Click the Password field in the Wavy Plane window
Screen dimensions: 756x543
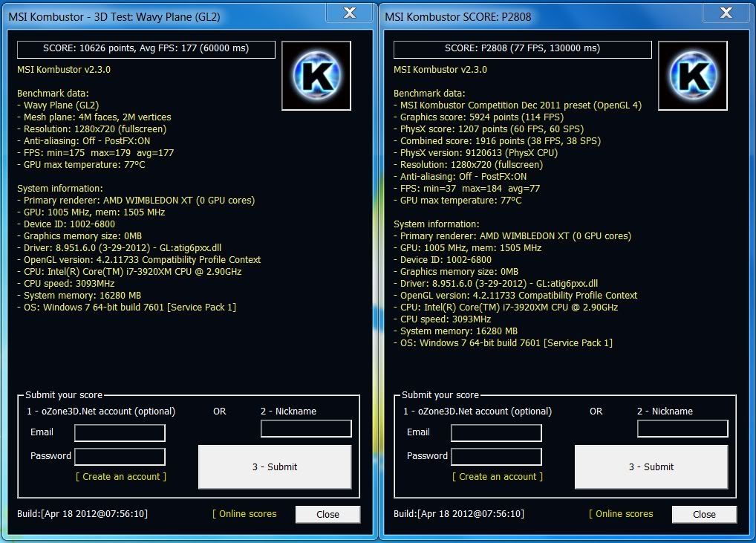tap(120, 457)
